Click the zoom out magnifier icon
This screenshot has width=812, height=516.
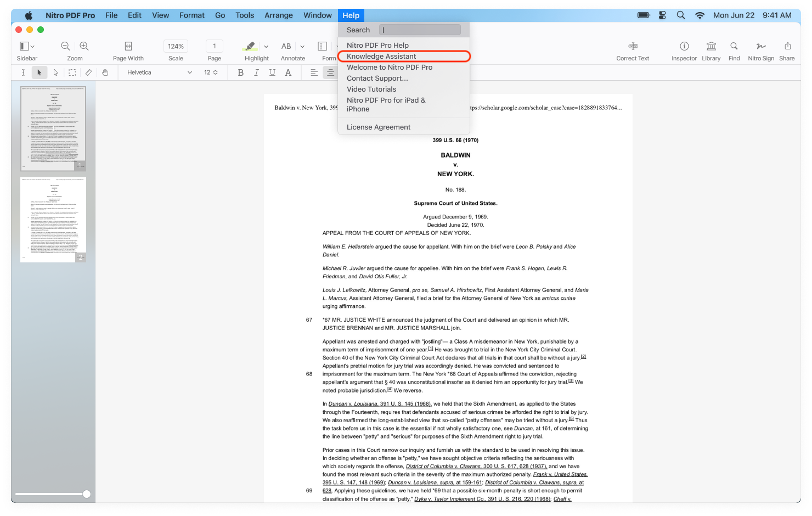[65, 46]
